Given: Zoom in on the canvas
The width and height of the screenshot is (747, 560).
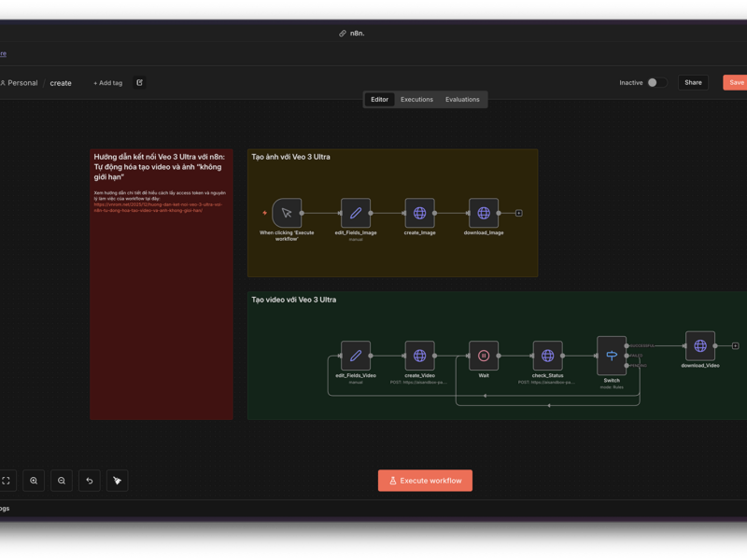Looking at the screenshot, I should coord(34,481).
